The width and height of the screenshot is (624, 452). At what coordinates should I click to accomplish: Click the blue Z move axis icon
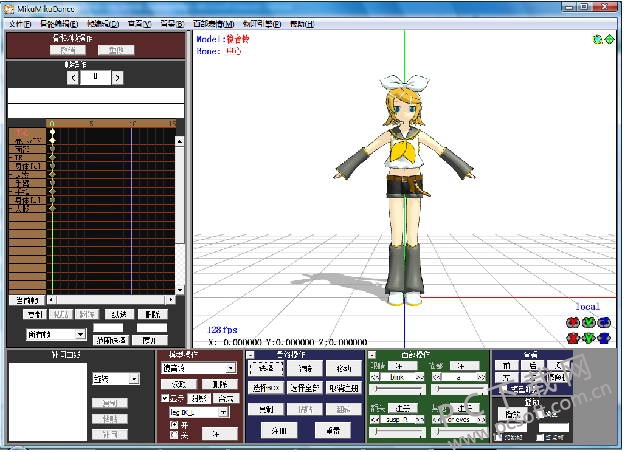[x=604, y=338]
